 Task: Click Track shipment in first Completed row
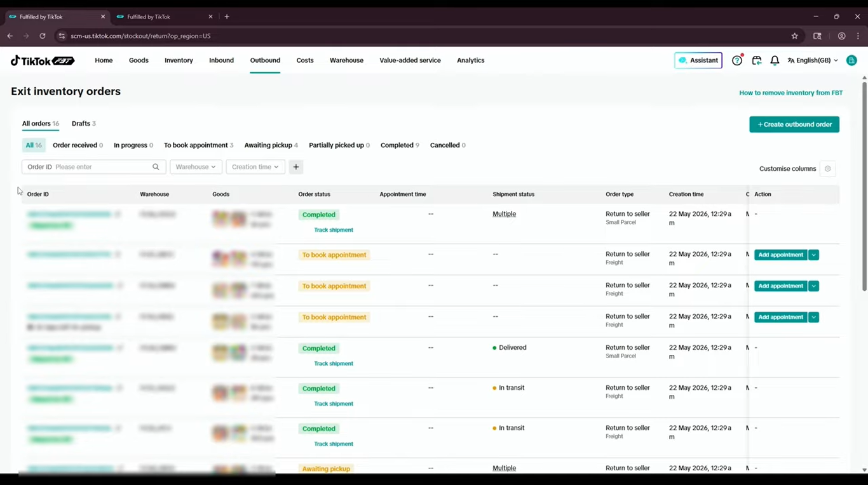point(334,230)
